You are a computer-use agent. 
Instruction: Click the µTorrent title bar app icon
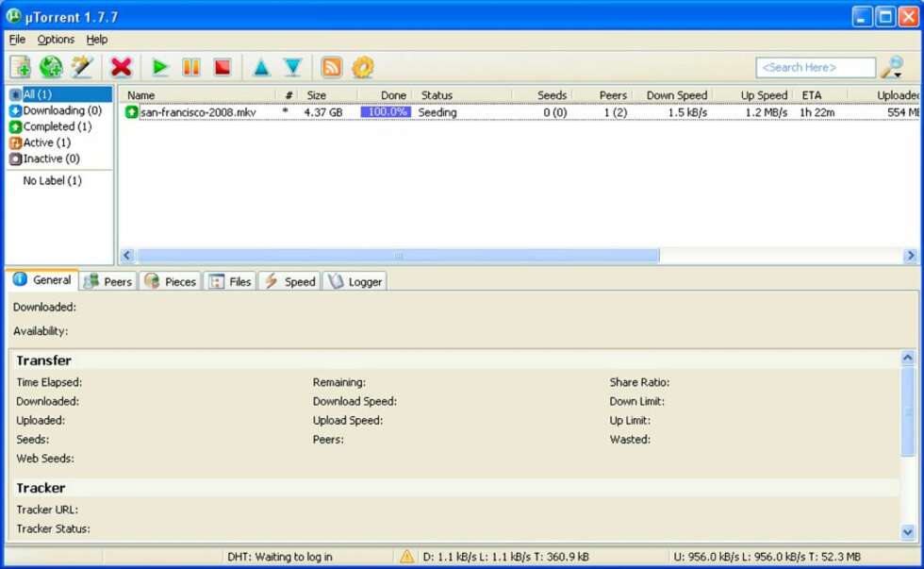pyautogui.click(x=13, y=16)
